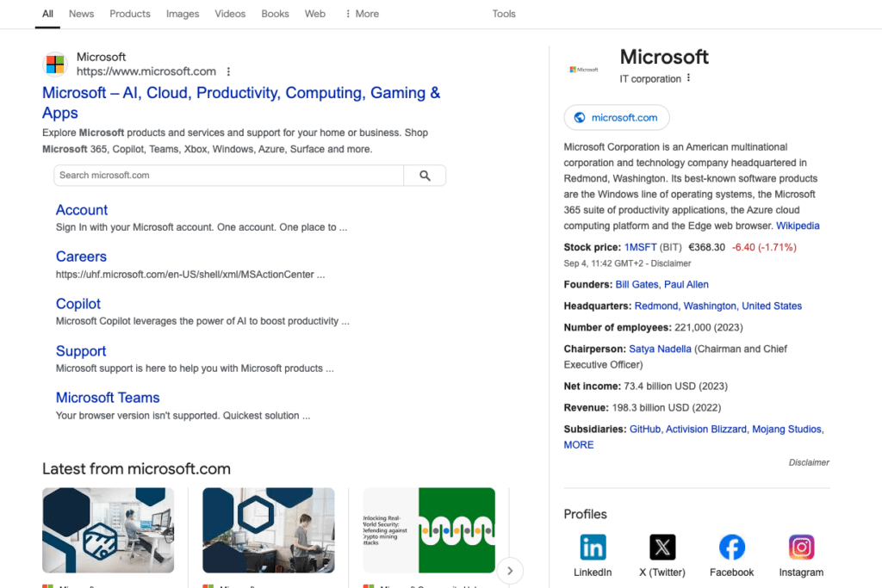Open the Satya Nadella chairperson link
Screen dimensions: 882x588
(x=660, y=349)
